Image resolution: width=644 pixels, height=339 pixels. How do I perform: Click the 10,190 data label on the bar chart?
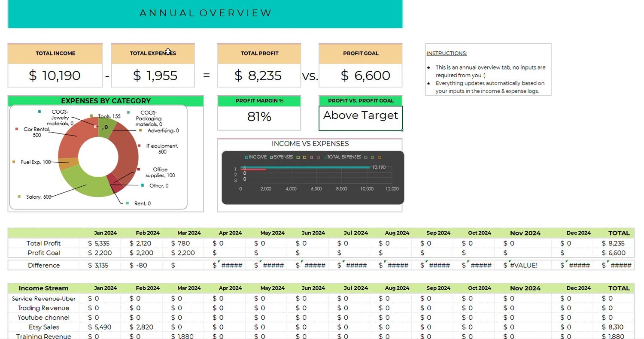click(x=379, y=167)
